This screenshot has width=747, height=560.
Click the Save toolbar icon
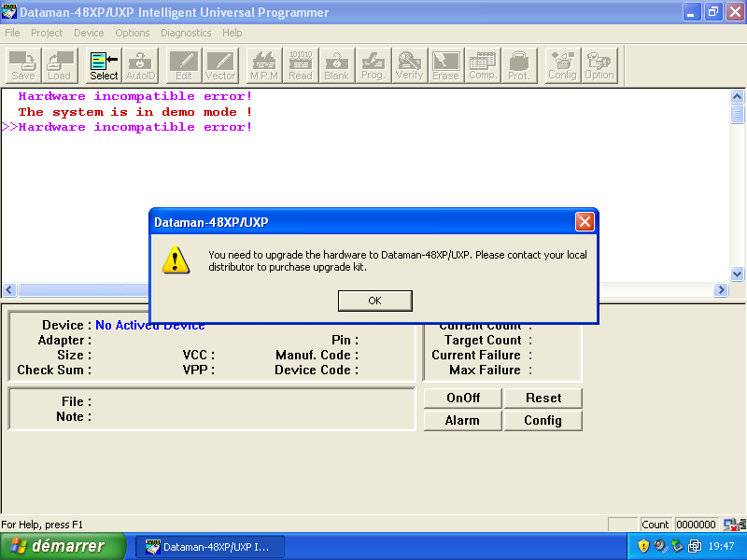pyautogui.click(x=23, y=65)
